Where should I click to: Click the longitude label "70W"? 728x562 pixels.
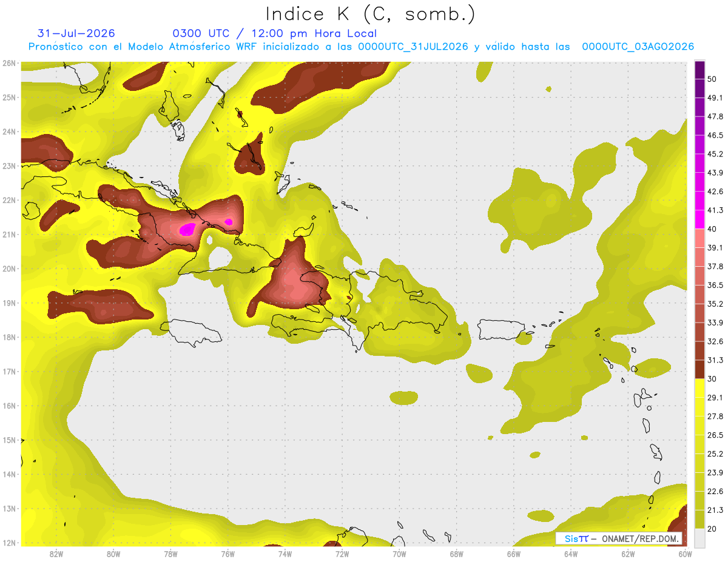399,554
